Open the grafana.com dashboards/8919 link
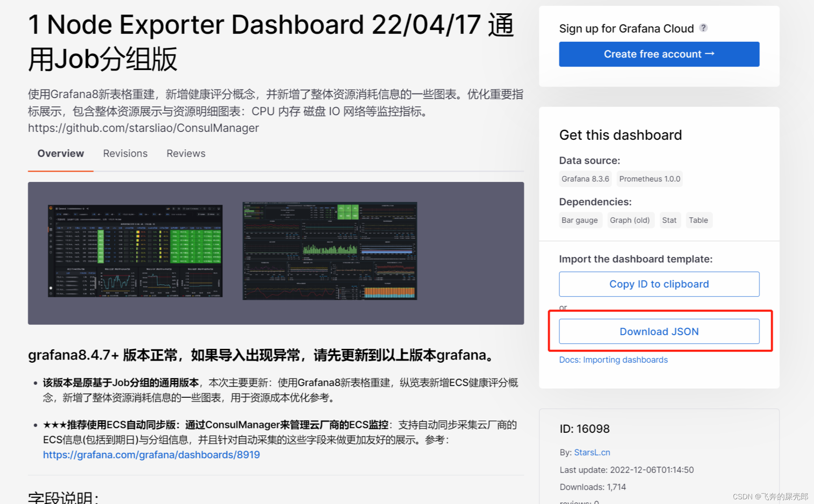 tap(151, 455)
